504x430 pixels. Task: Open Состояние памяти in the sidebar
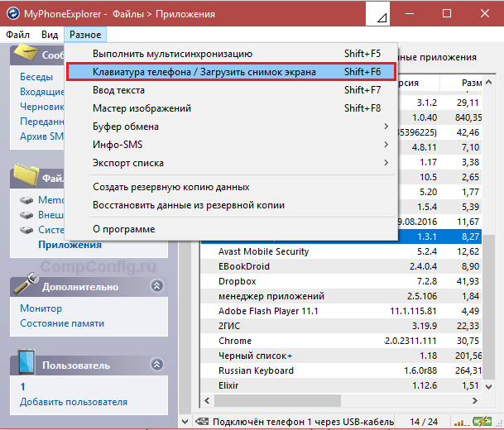tap(62, 323)
